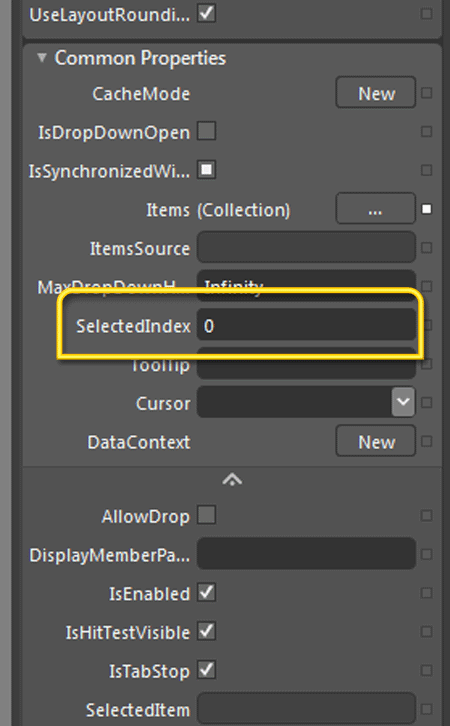Image resolution: width=450 pixels, height=726 pixels.
Task: Enable the IsDropDownOpen checkbox
Action: (206, 131)
